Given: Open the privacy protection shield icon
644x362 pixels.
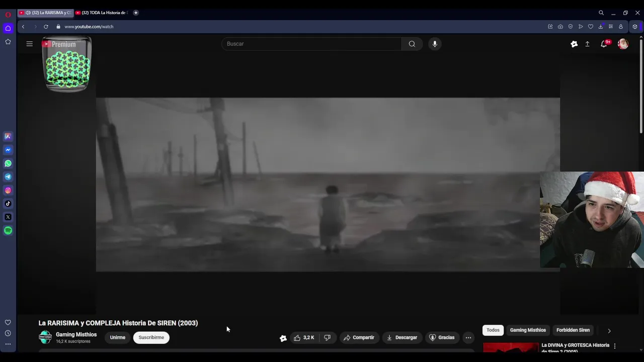Looking at the screenshot, I should pyautogui.click(x=570, y=27).
